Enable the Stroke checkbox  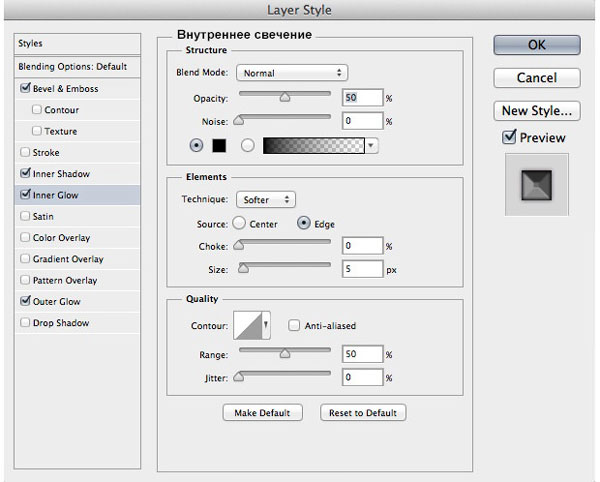point(25,152)
